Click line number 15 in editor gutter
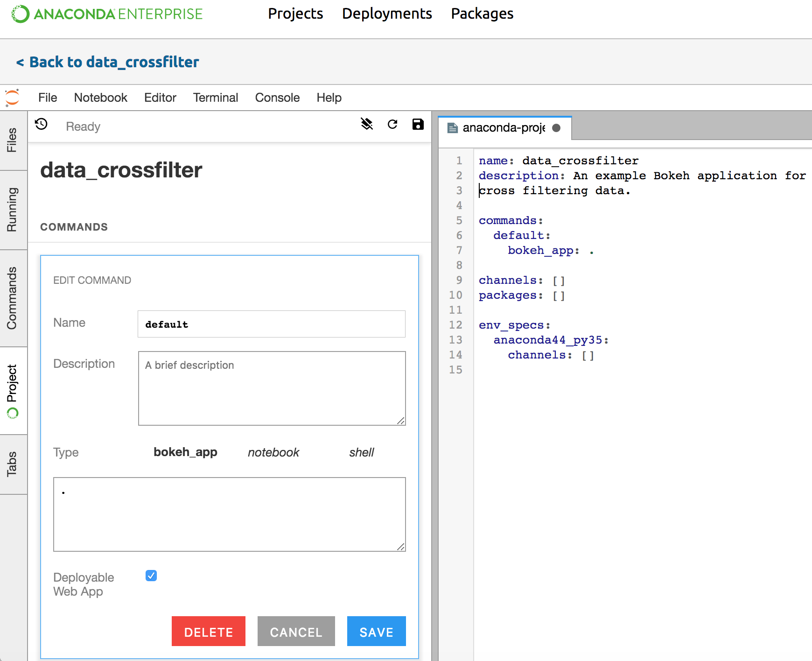Image resolution: width=812 pixels, height=661 pixels. pyautogui.click(x=456, y=370)
